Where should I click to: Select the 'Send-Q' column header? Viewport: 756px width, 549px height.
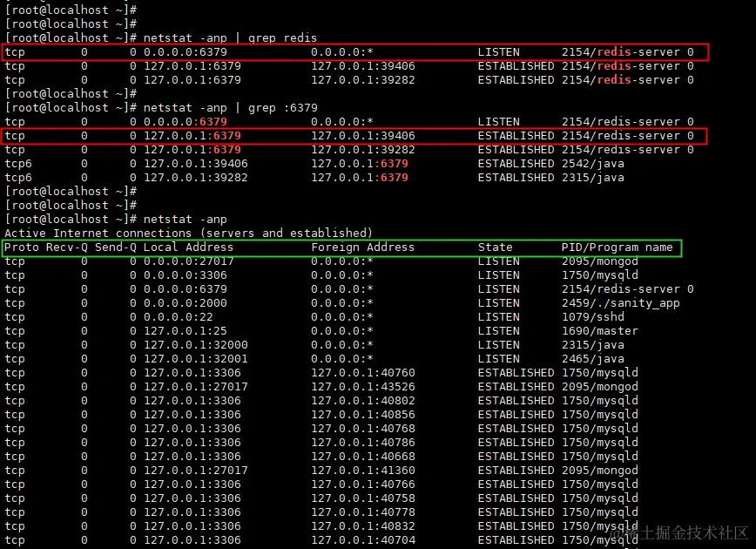(115, 247)
